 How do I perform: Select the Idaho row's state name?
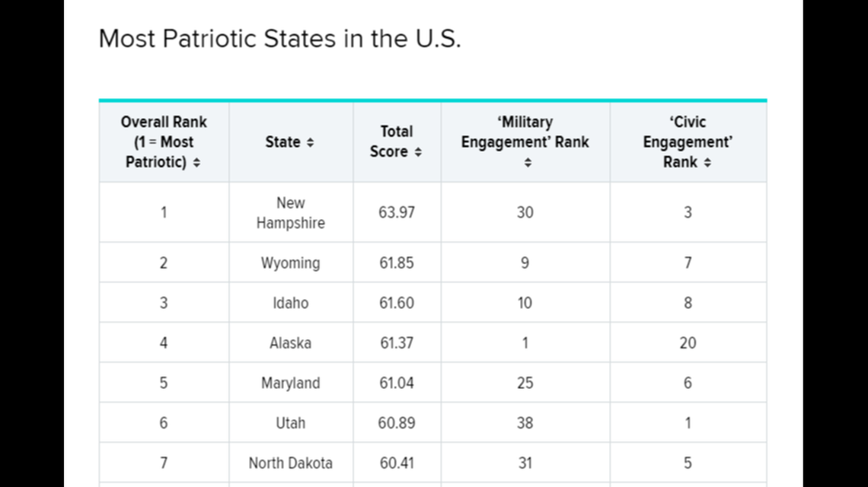290,303
